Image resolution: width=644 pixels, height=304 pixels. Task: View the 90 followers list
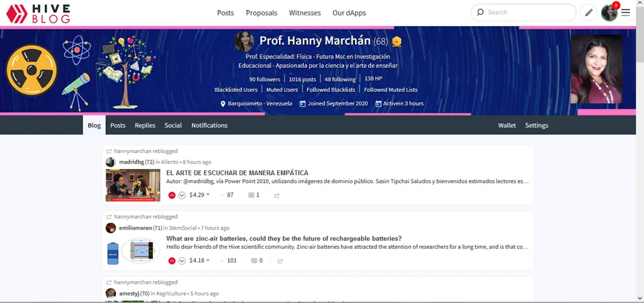[264, 79]
